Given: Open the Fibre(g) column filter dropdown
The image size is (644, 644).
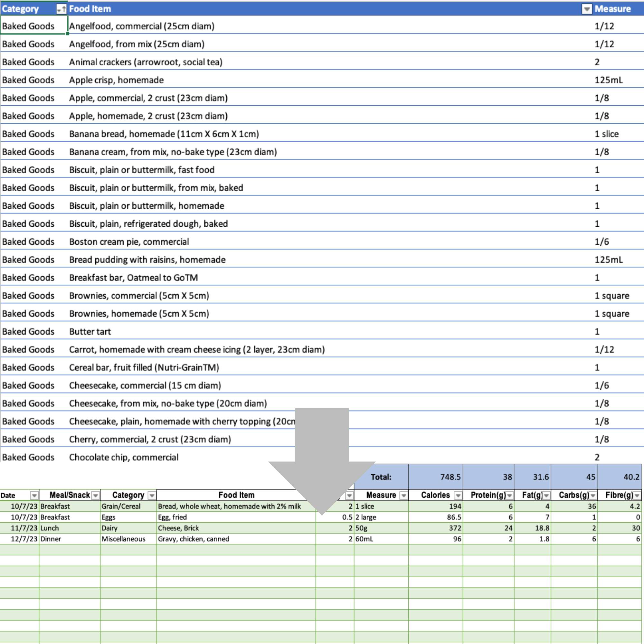Looking at the screenshot, I should tap(637, 495).
